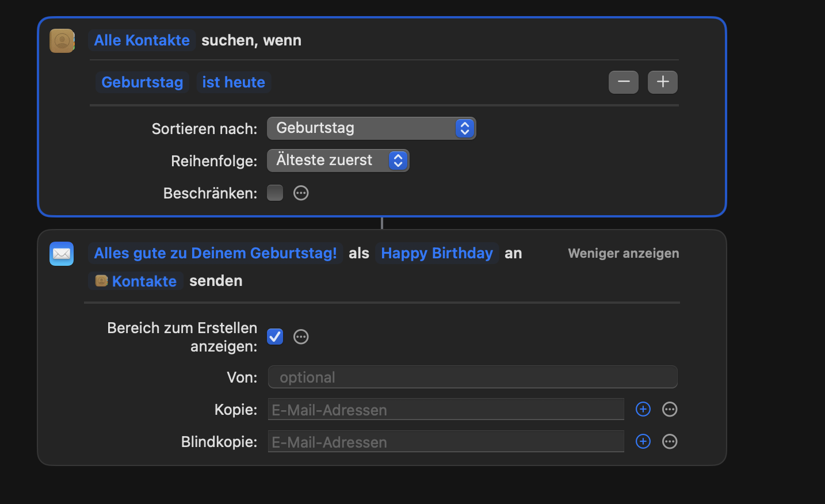Click the Mail envelope icon in second action
825x504 pixels.
pyautogui.click(x=62, y=254)
